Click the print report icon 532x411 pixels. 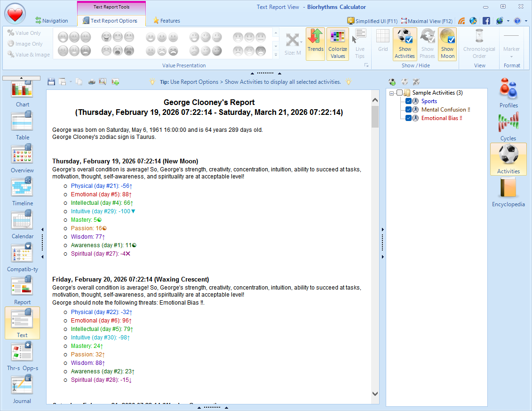[x=91, y=81]
